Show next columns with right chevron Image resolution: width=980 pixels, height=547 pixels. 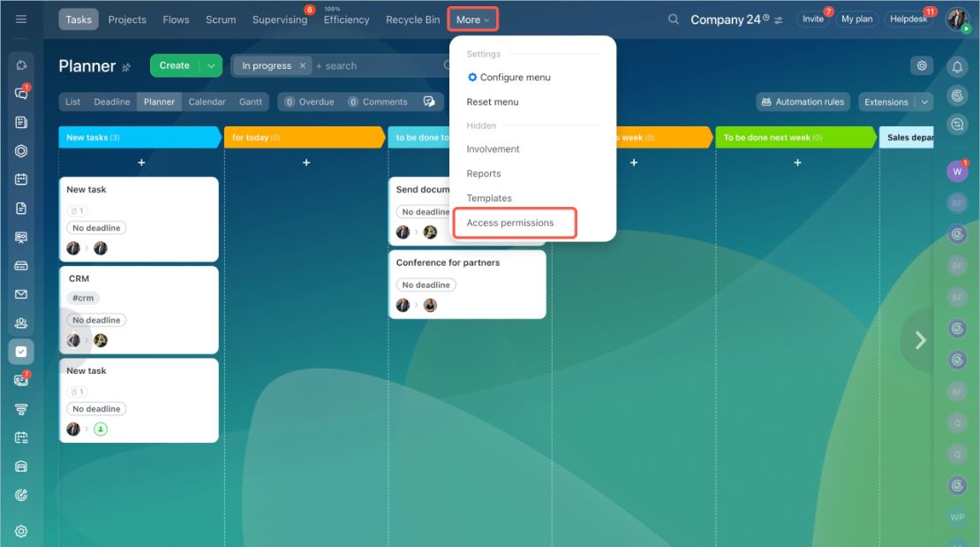tap(920, 340)
